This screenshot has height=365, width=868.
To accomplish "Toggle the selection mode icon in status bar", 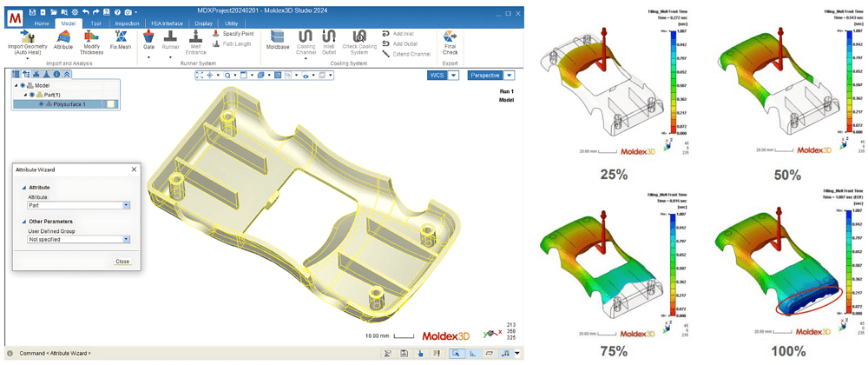I will coord(457,353).
